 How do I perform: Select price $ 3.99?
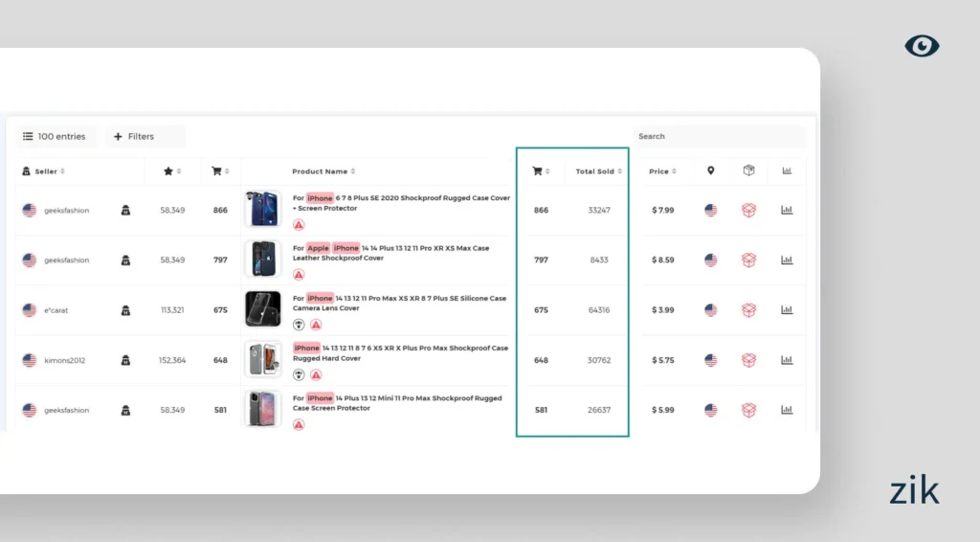(662, 310)
